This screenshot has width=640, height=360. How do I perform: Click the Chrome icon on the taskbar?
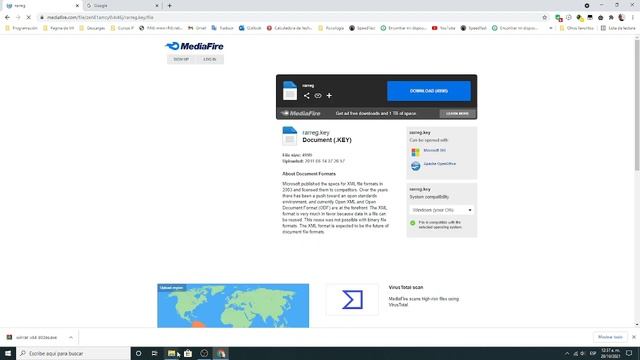click(x=221, y=353)
